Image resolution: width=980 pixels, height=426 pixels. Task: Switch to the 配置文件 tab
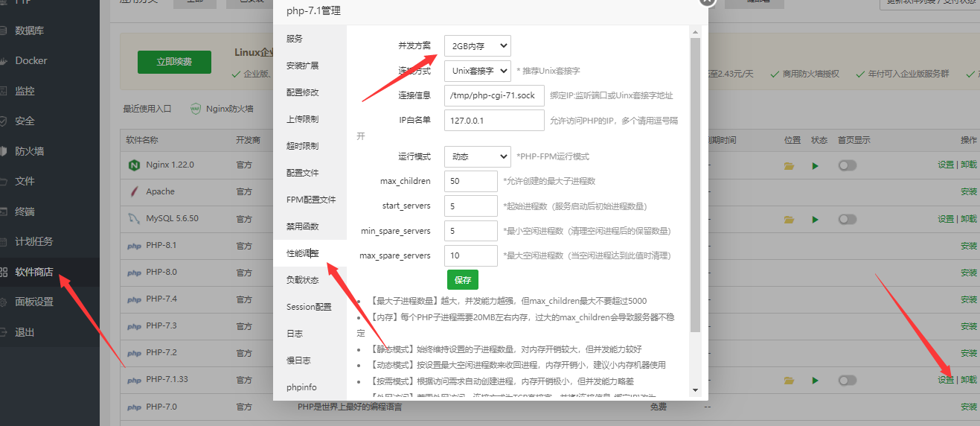(310, 173)
